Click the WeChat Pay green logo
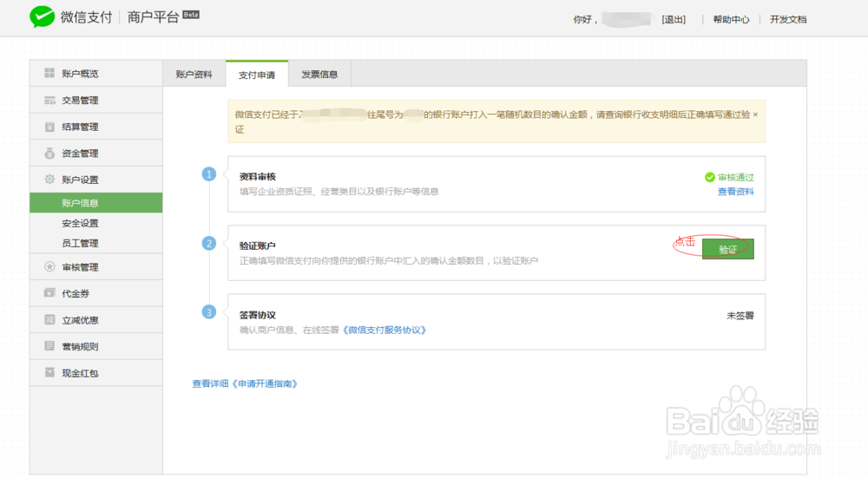868x478 pixels. tap(42, 17)
